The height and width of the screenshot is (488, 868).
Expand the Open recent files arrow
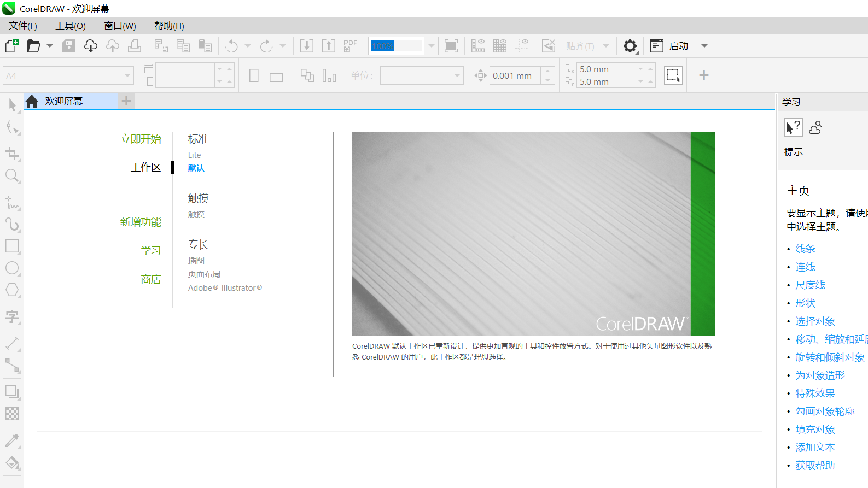(x=50, y=46)
